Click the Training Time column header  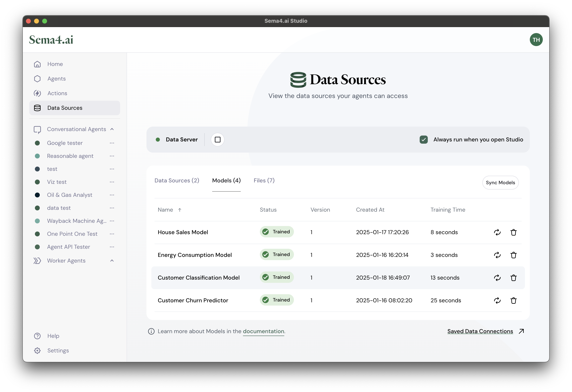click(448, 210)
